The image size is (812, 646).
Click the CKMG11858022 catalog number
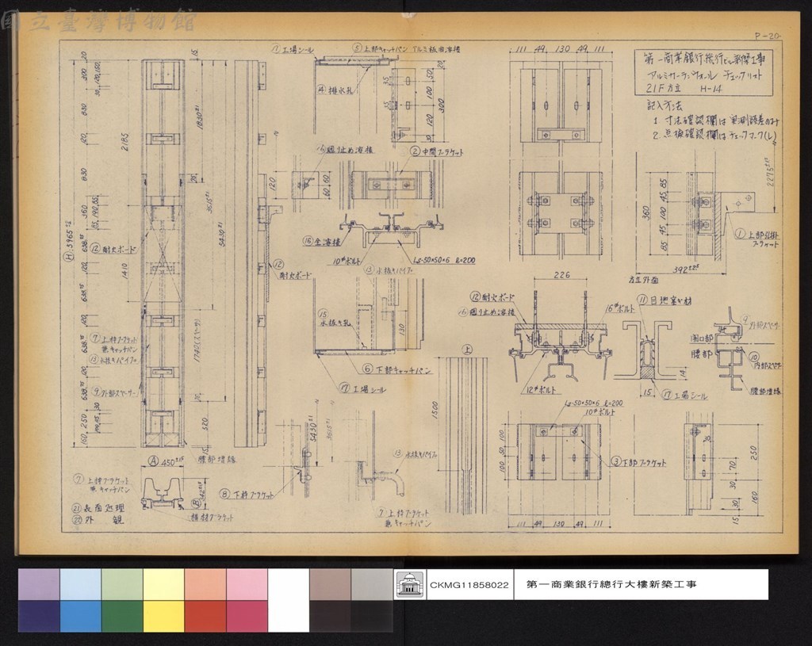pyautogui.click(x=469, y=585)
